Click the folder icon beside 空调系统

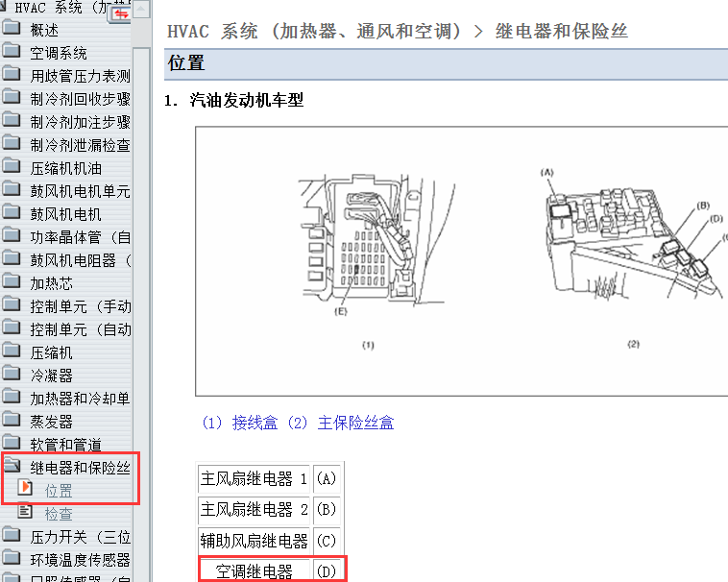[12, 51]
